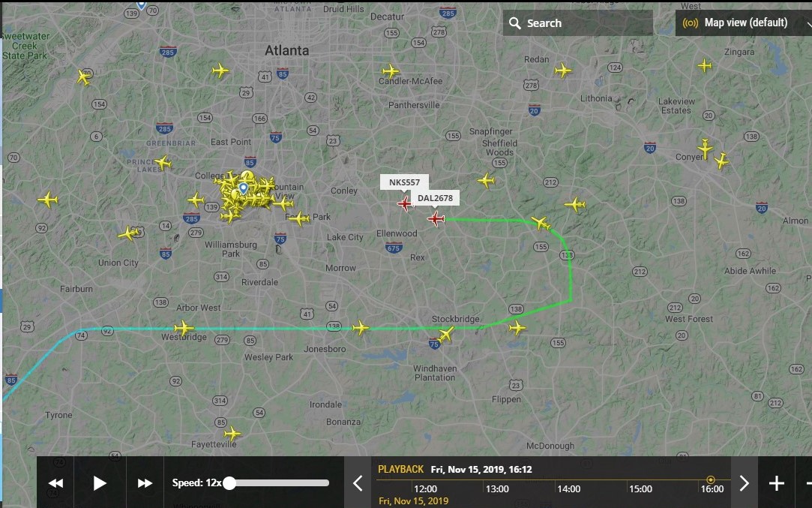Click the blue airport pin at Atlanta airport
The image size is (812, 508).
pos(244,188)
